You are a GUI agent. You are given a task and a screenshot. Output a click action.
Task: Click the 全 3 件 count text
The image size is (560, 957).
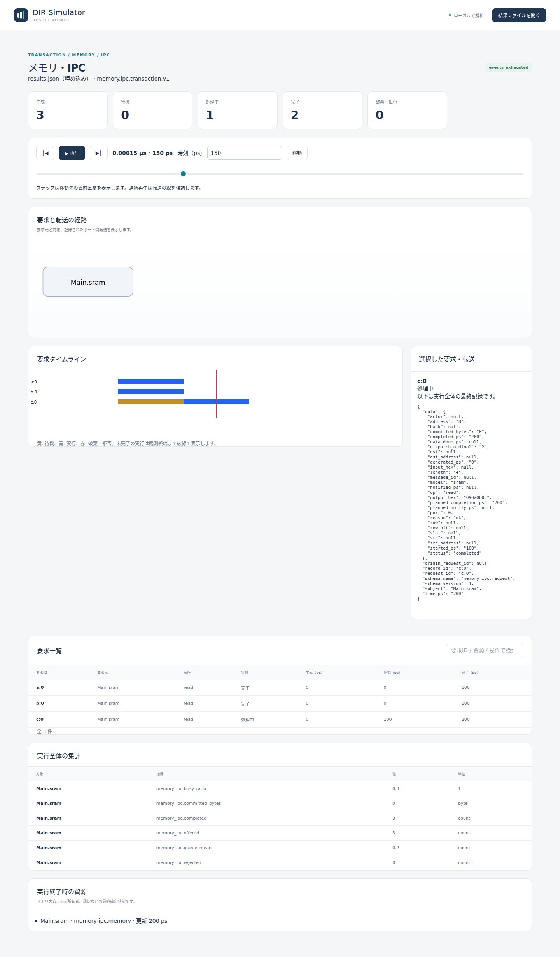tap(44, 731)
